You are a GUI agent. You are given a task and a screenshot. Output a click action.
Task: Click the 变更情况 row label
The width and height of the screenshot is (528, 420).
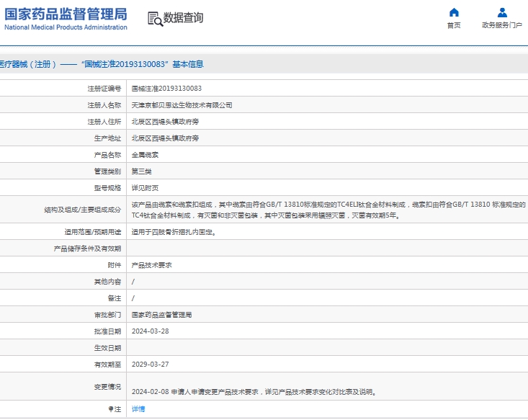click(107, 387)
